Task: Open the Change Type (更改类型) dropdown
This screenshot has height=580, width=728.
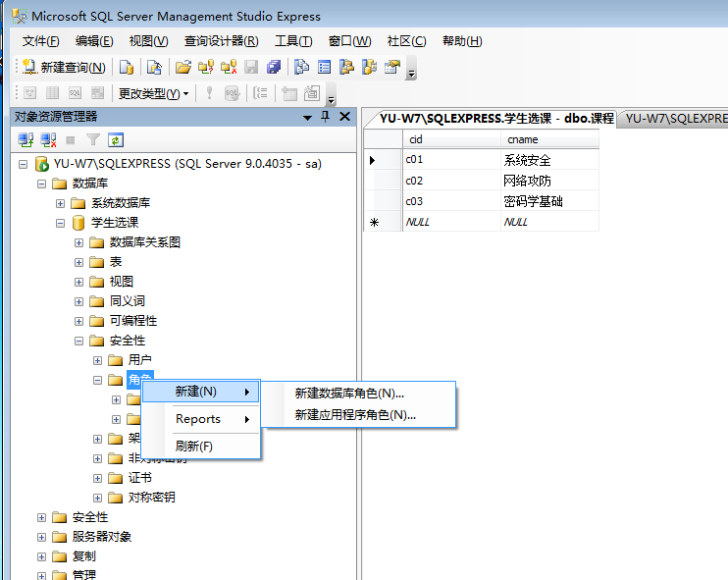Action: (x=153, y=94)
